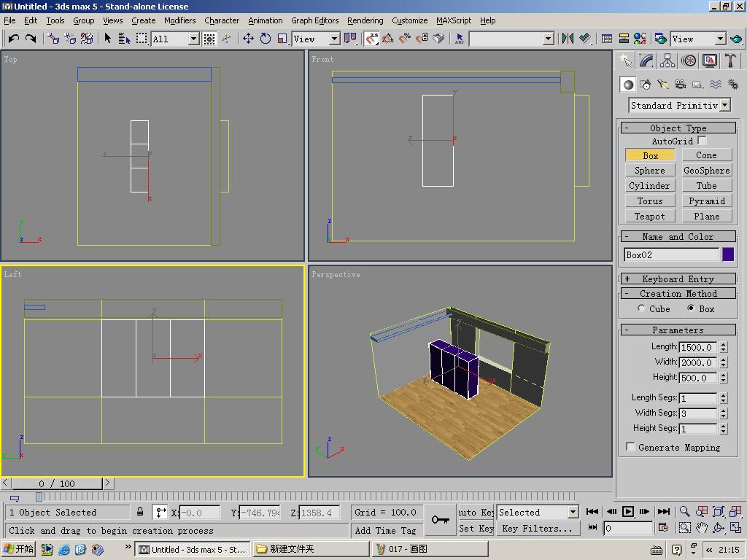This screenshot has width=747, height=560.
Task: Enable the AutoGrid checkbox
Action: [702, 141]
